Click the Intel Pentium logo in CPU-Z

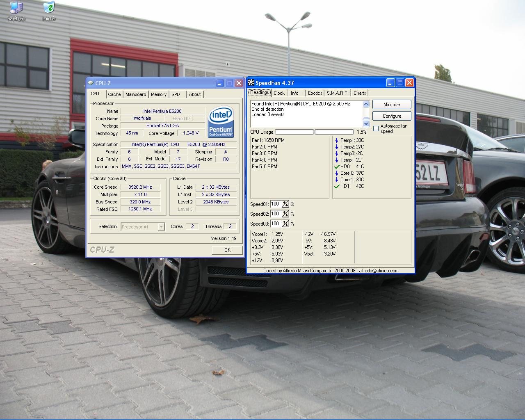coord(221,122)
